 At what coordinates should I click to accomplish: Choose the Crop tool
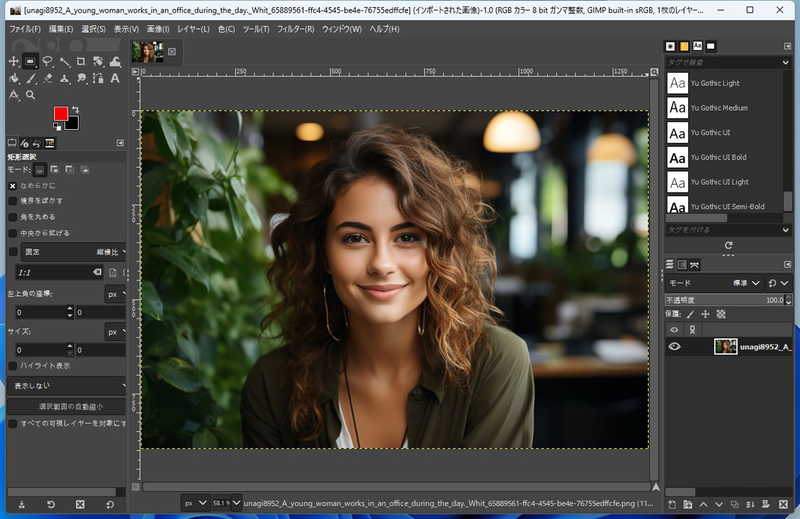80,62
